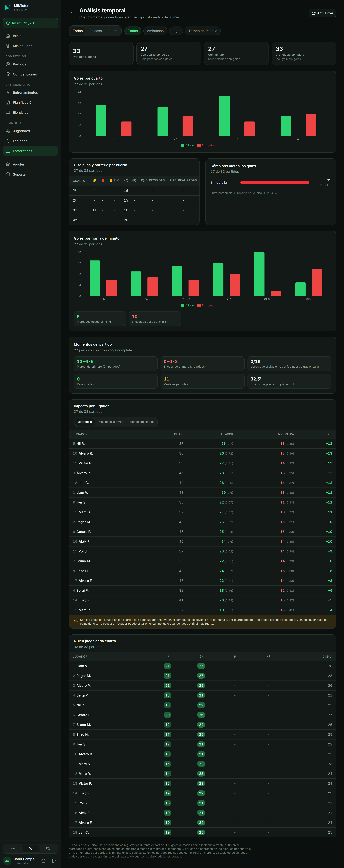Viewport: 344px width, 868px height.
Task: Open Partidos section
Action: 30,64
